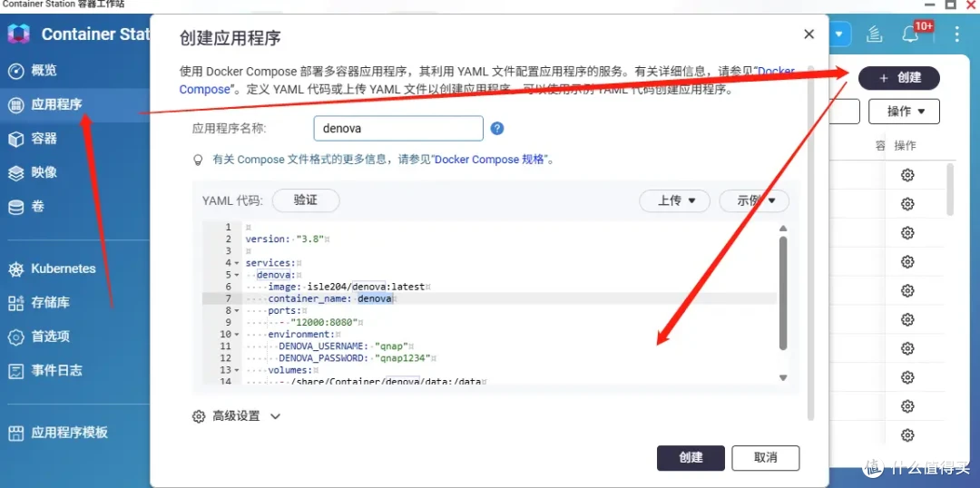The width and height of the screenshot is (980, 488).
Task: Open the Docker Compose documentation link
Action: tap(775, 71)
